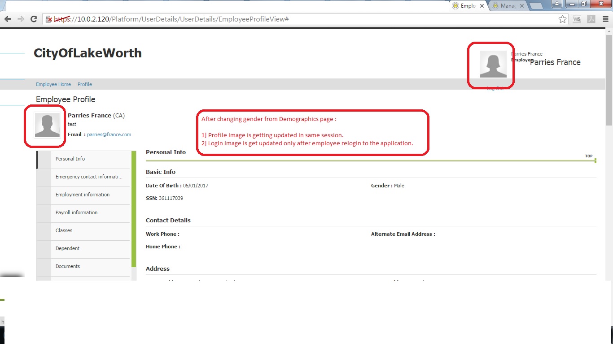Switch to the second 'Manag' browser tab

click(x=507, y=6)
